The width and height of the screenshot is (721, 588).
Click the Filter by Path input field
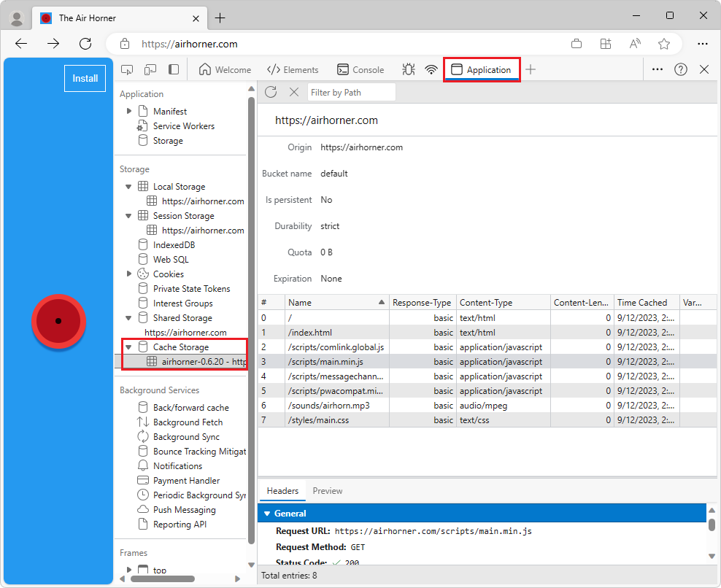pyautogui.click(x=352, y=92)
